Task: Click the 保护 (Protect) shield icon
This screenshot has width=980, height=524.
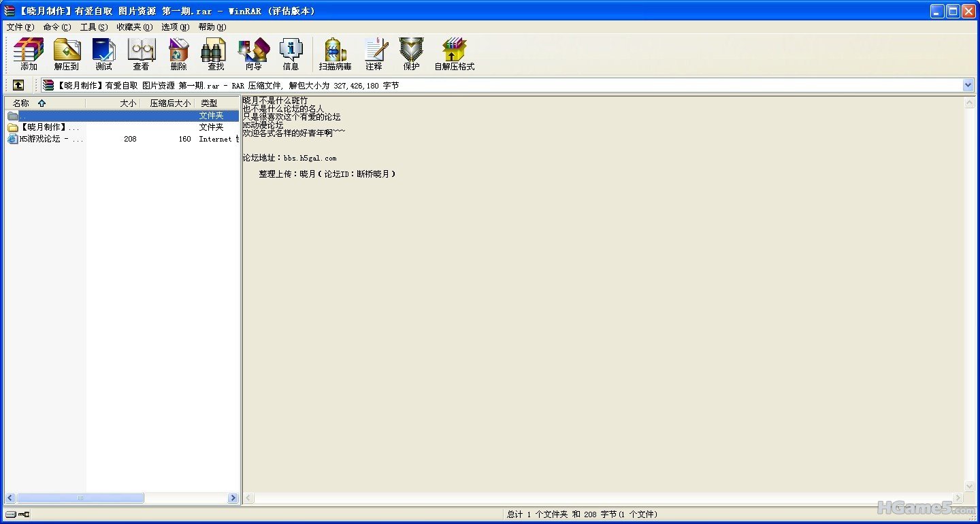Action: pos(411,54)
